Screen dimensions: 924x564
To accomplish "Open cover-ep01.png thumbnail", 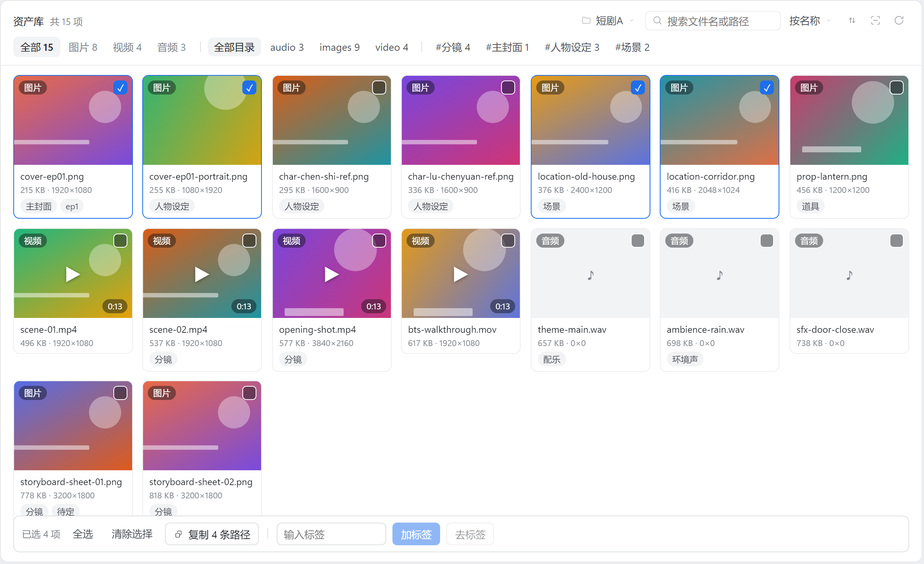I will [x=73, y=120].
